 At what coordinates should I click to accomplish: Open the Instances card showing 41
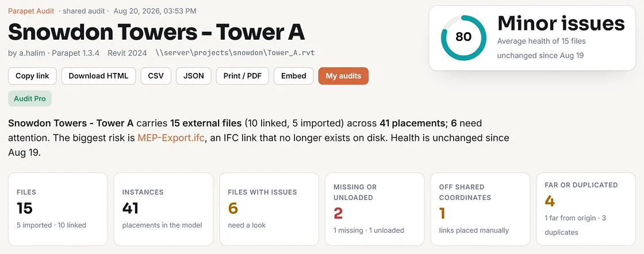click(x=163, y=209)
